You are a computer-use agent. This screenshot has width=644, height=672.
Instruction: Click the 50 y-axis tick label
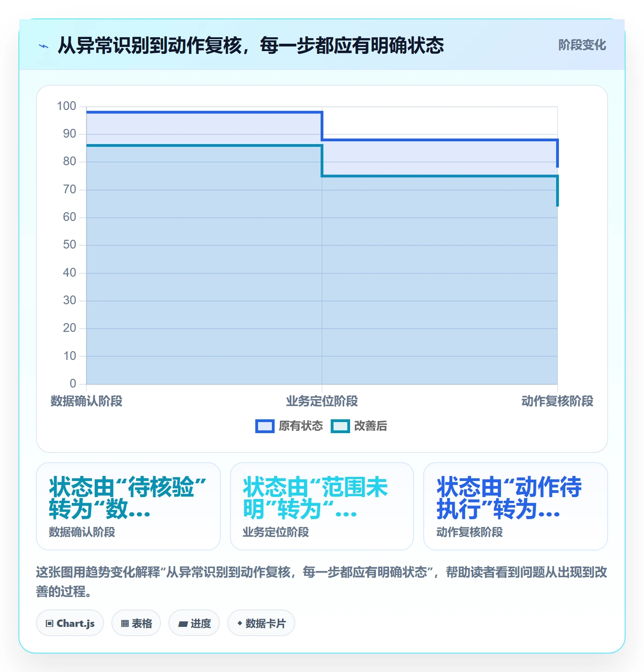69,245
